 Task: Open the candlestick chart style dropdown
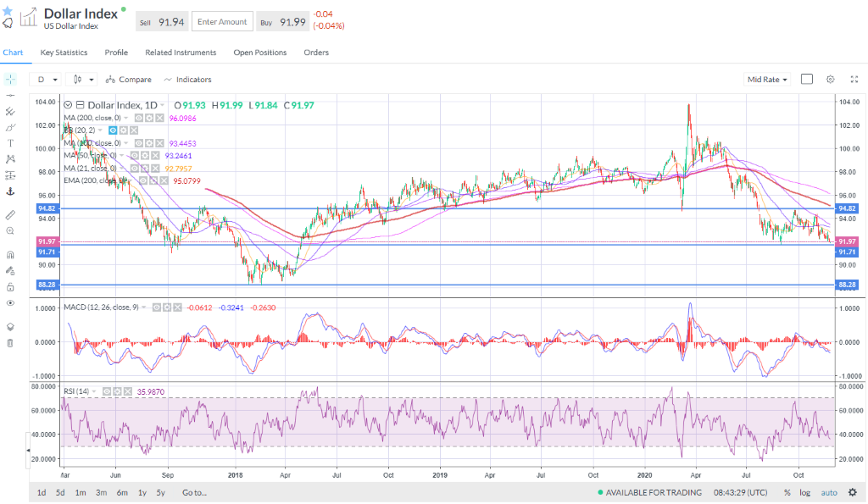[82, 79]
